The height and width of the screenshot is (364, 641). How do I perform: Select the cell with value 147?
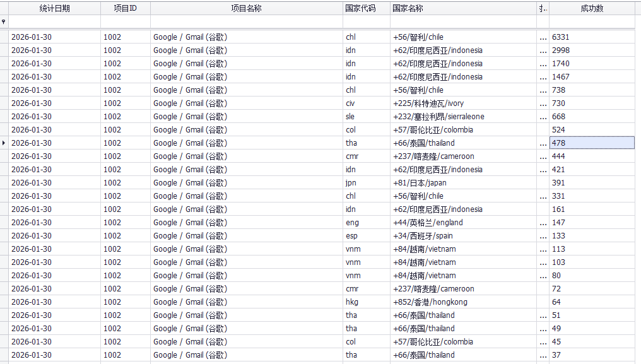tap(592, 223)
